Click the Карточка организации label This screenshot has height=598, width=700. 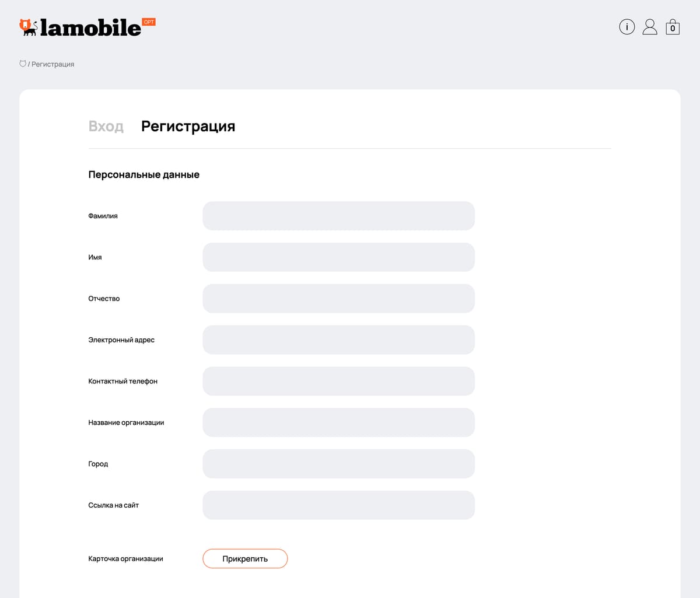pos(125,559)
